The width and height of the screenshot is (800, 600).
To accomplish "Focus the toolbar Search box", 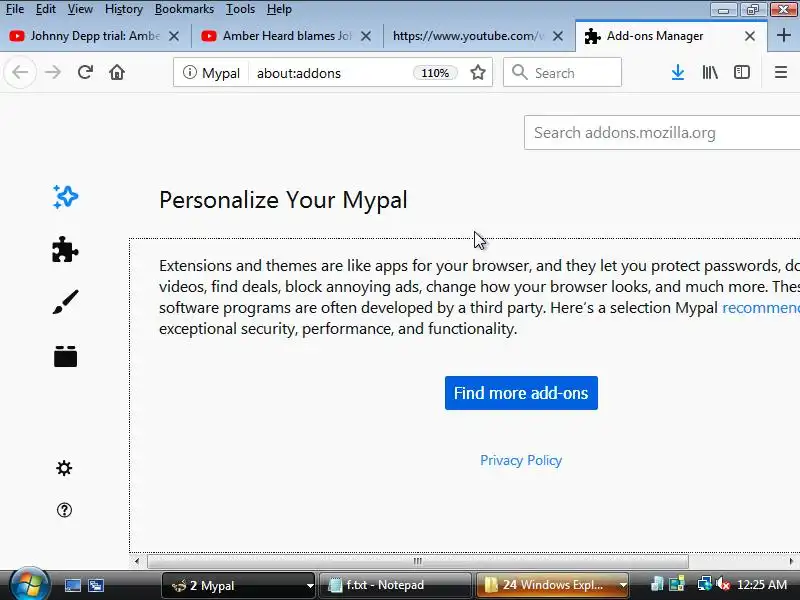I will [x=562, y=72].
